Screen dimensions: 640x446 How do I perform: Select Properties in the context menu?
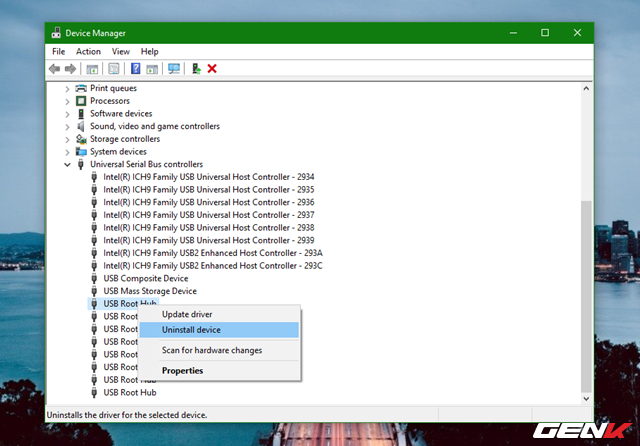[182, 371]
